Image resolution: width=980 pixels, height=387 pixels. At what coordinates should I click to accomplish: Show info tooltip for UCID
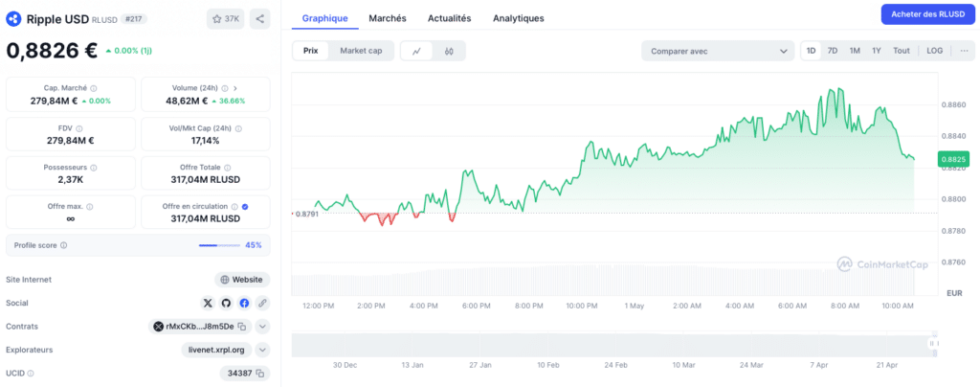(x=31, y=374)
